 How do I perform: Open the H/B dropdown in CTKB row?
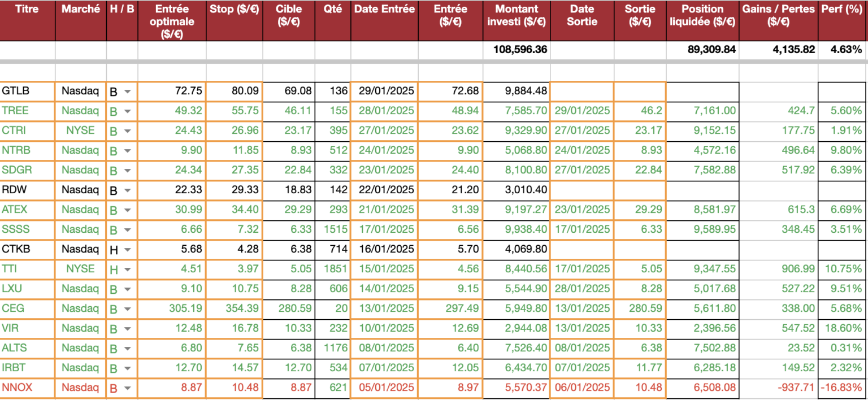point(128,250)
